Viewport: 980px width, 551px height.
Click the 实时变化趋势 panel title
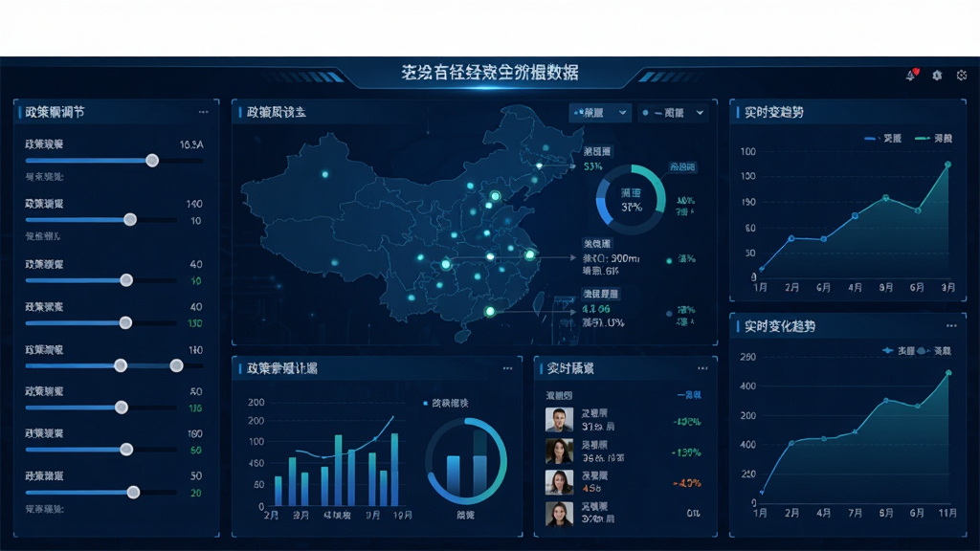click(x=779, y=326)
